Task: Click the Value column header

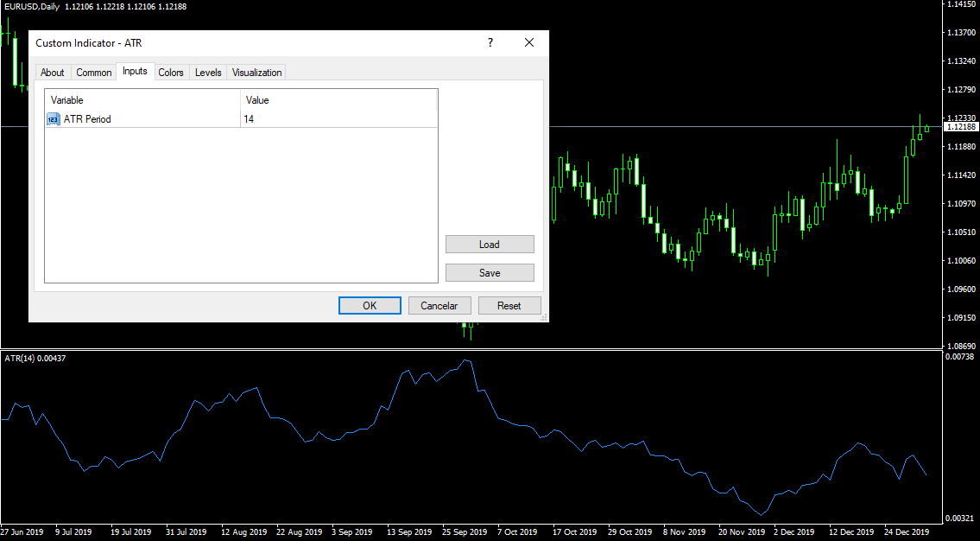Action: pos(338,100)
